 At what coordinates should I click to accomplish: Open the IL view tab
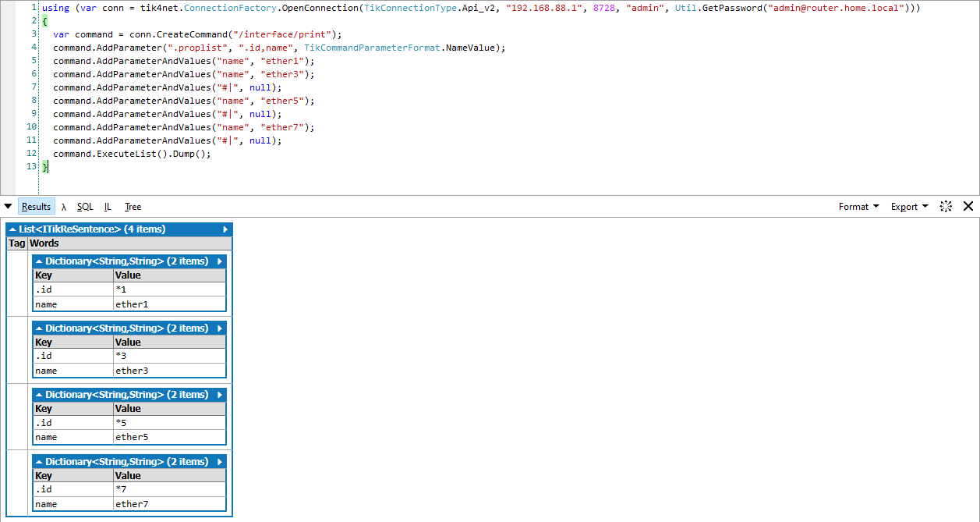(x=108, y=206)
